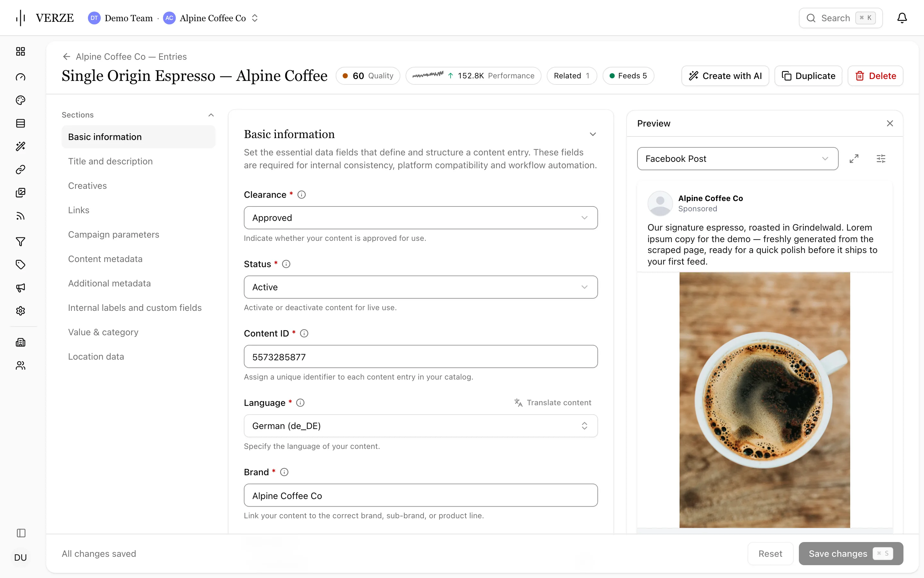Click the Demo Team label
Image resolution: width=924 pixels, height=578 pixels.
pos(128,18)
